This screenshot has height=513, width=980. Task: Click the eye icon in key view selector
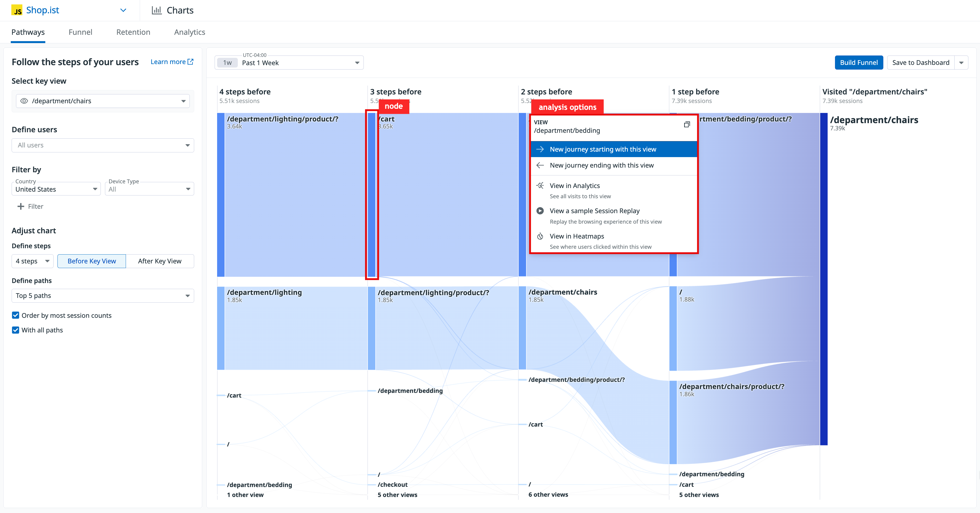pyautogui.click(x=24, y=101)
